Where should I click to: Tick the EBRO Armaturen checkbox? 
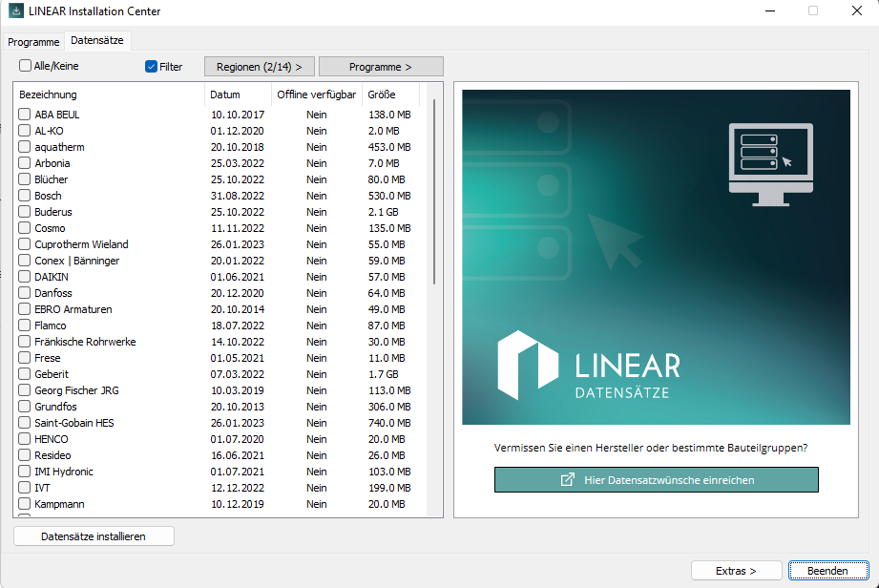[x=25, y=309]
